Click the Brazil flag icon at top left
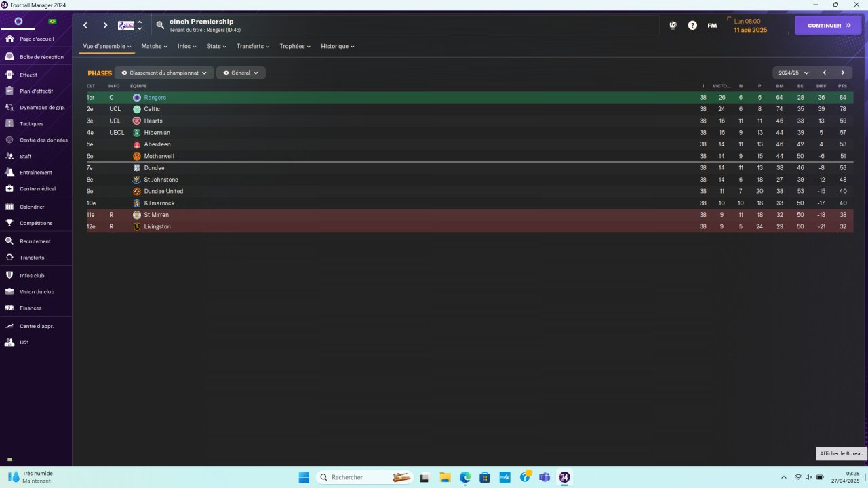The height and width of the screenshot is (488, 868). pos(52,22)
